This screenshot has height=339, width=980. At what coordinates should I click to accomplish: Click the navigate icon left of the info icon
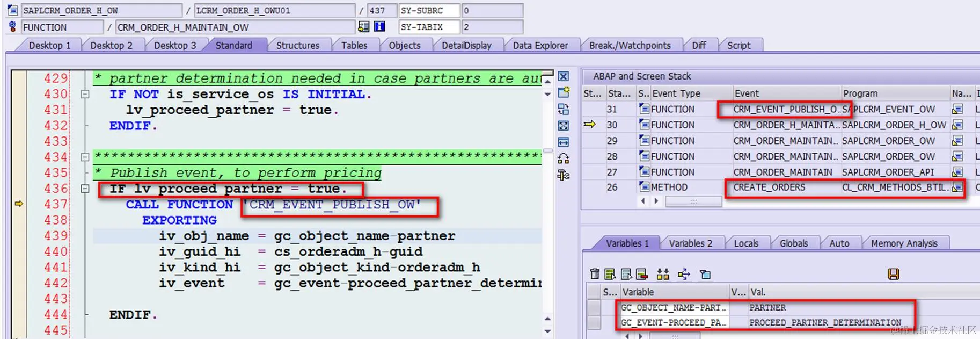[364, 26]
